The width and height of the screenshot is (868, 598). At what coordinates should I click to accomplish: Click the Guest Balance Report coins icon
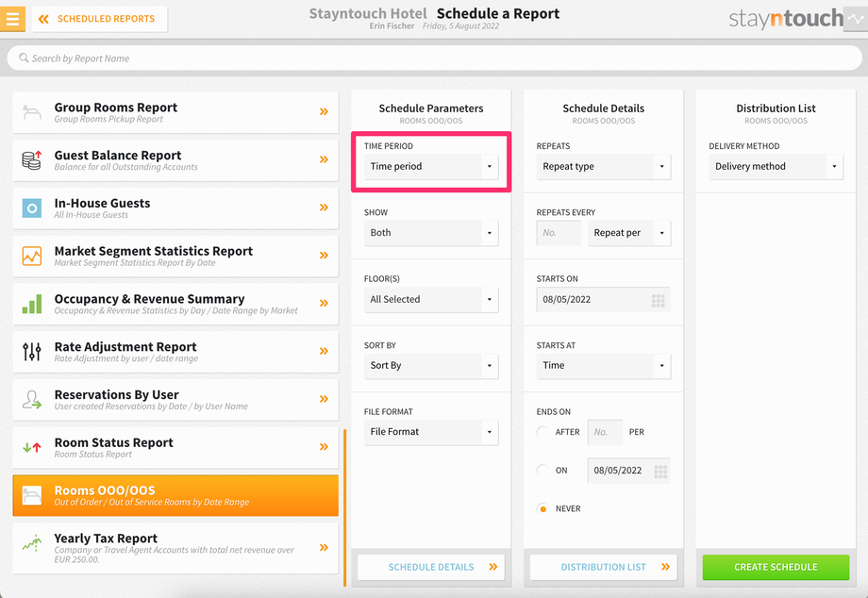31,159
